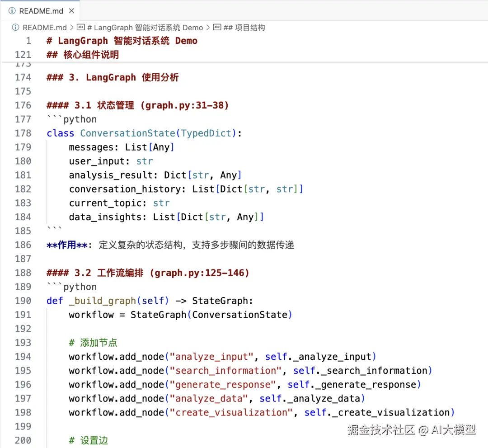Open breadcrumb '# LangGraph 智能对话系统 Demo'
Viewport: 488px width, 448px height.
pyautogui.click(x=145, y=28)
